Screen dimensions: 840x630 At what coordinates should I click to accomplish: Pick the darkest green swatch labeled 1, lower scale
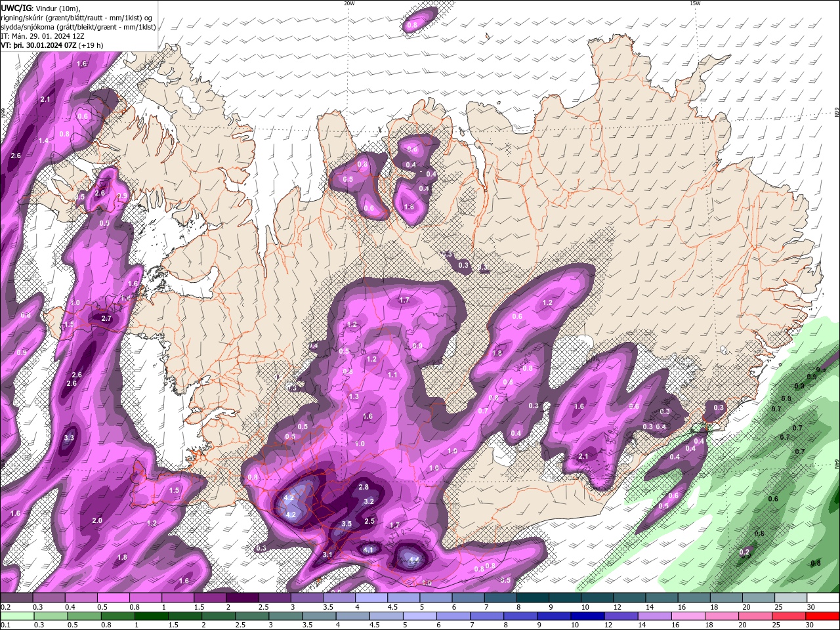point(151,616)
